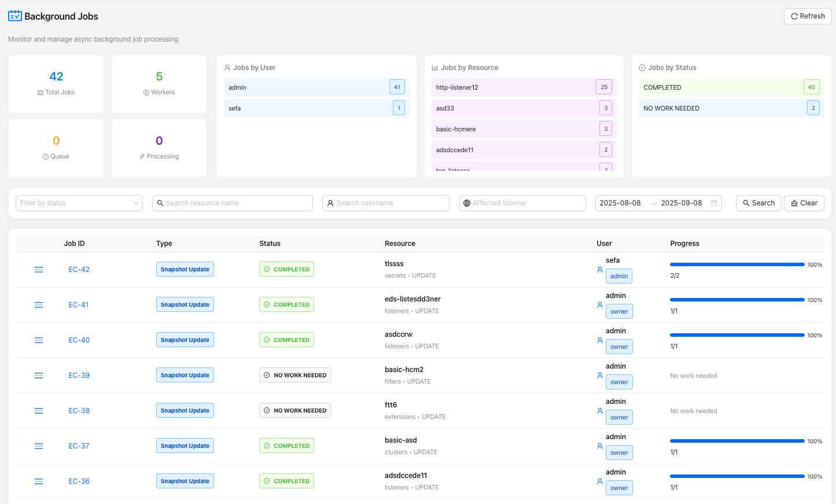
Task: Click the Search button
Action: (758, 203)
